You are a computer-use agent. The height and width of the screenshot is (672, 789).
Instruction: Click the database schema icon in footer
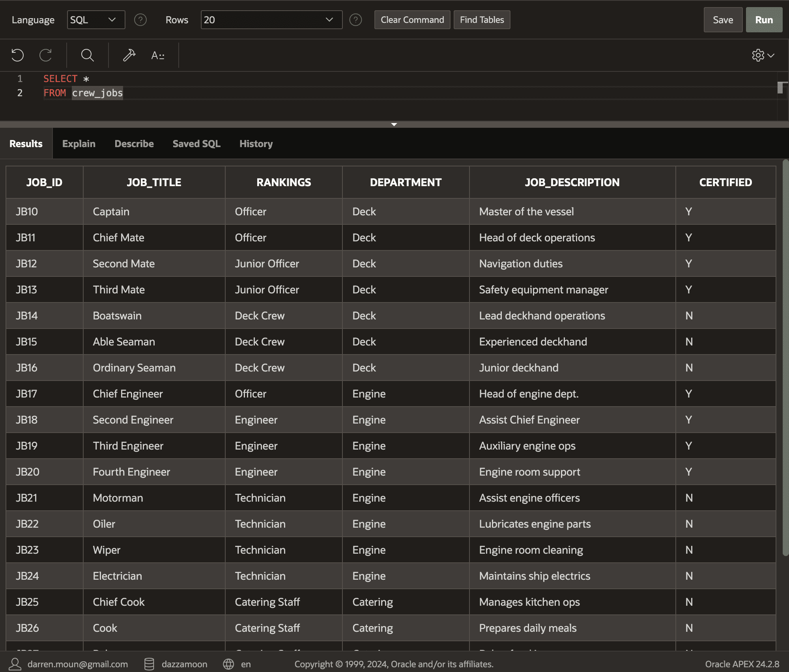149,664
